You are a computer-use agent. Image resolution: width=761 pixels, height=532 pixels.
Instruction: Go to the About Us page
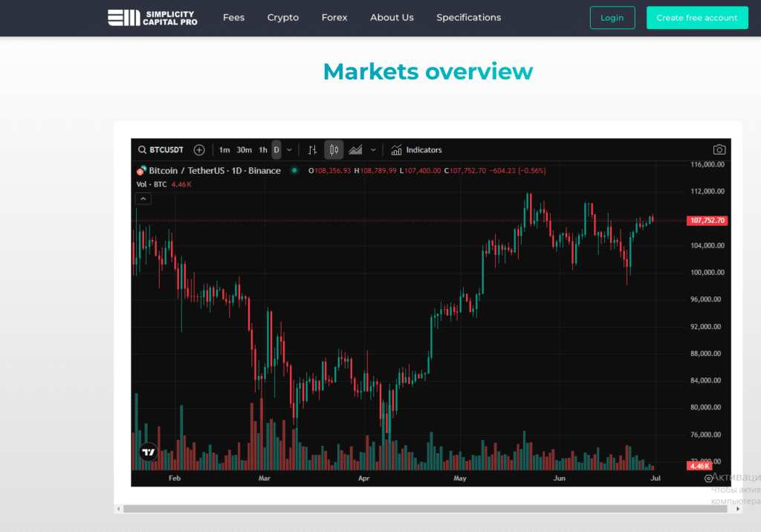[392, 18]
